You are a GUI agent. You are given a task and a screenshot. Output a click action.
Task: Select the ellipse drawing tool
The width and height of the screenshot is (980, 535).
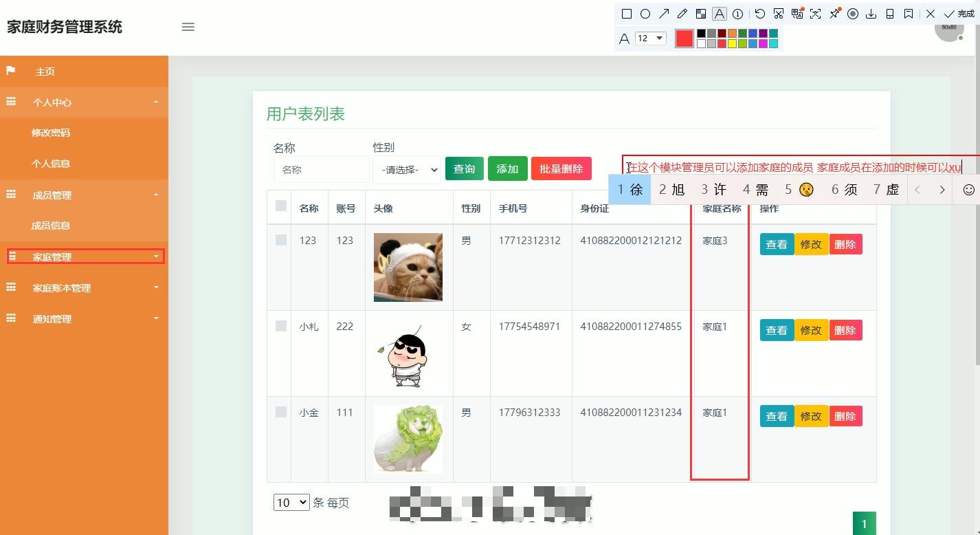pos(645,13)
